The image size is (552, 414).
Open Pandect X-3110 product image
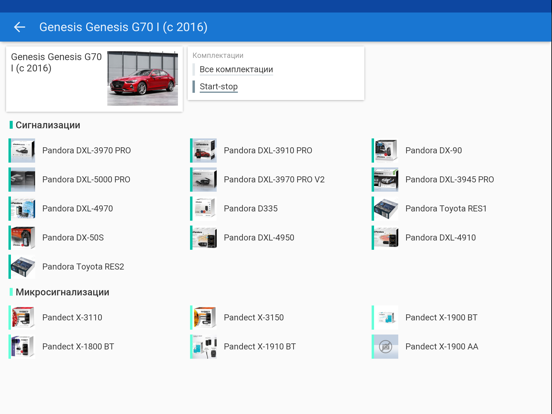click(x=23, y=318)
